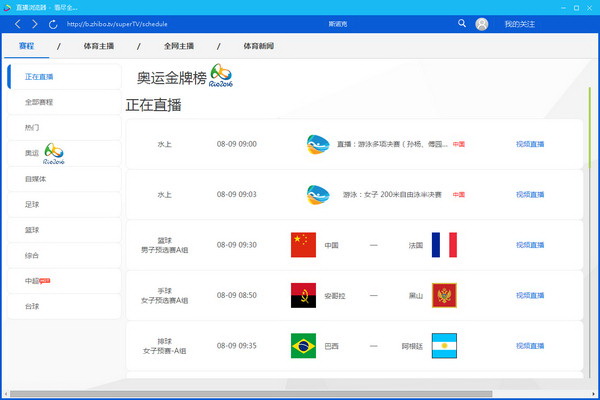Select 全部赛程 in sidebar
The width and height of the screenshot is (600, 400).
coord(64,102)
